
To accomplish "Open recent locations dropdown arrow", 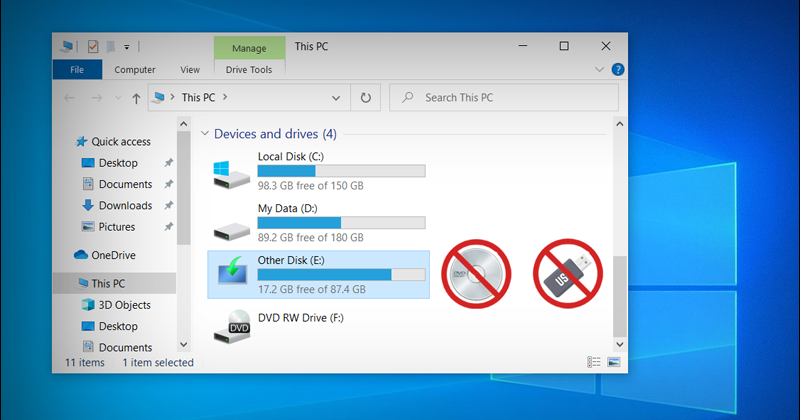I will [x=118, y=97].
